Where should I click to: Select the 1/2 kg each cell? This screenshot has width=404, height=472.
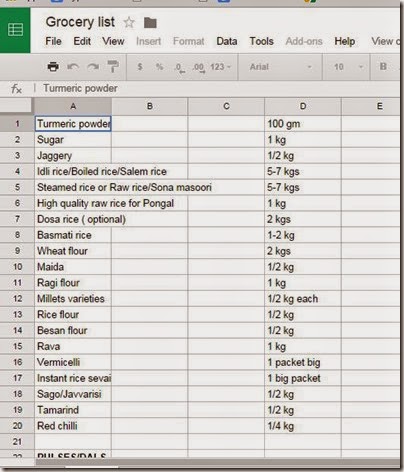303,299
